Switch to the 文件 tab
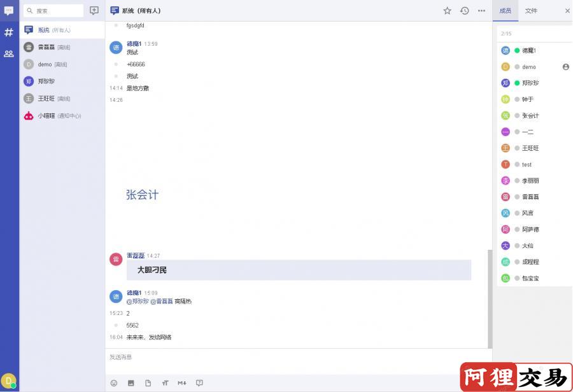The height and width of the screenshot is (392, 573). tap(531, 11)
